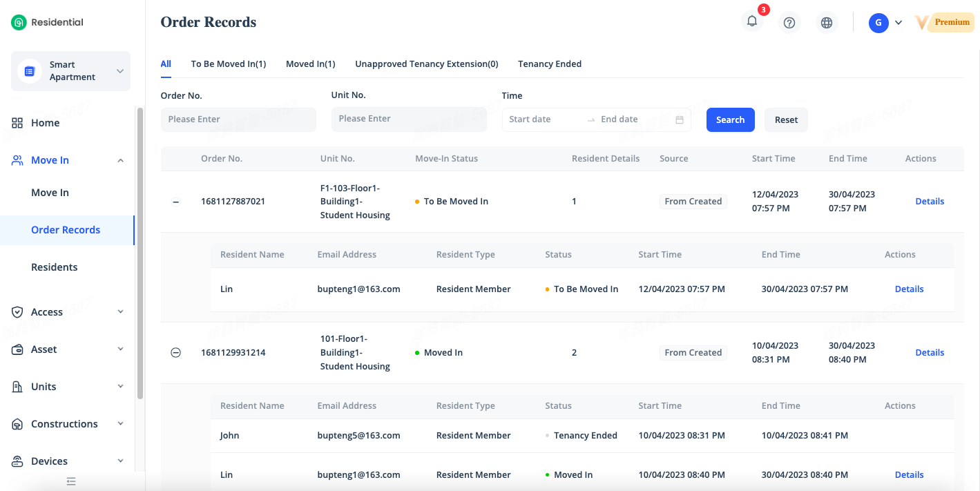Select the Tenancy Ended tab
The width and height of the screenshot is (980, 491).
549,64
